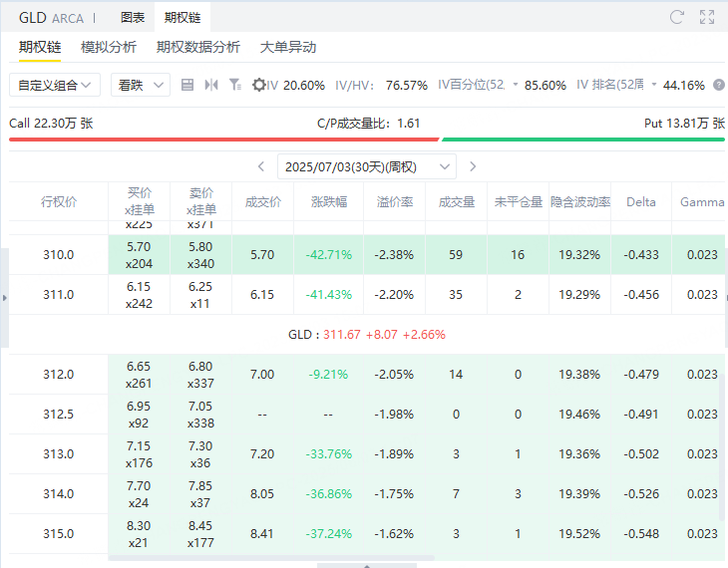Sort by 买价x挂单 column header
The image size is (728, 568).
pos(140,202)
